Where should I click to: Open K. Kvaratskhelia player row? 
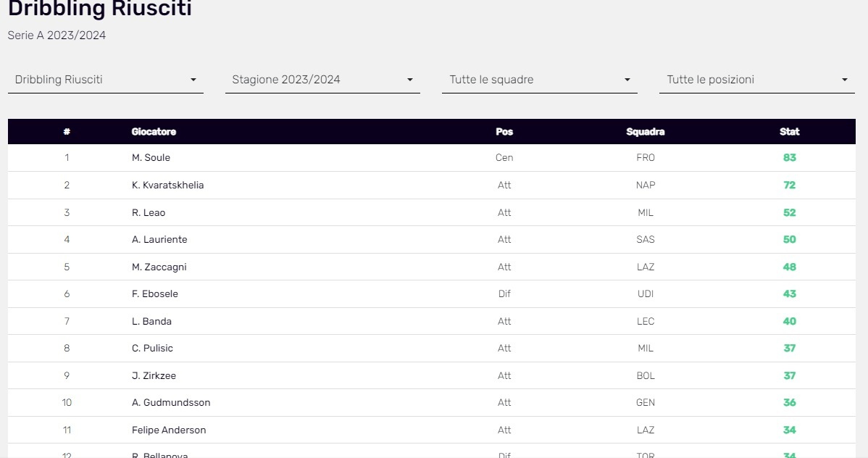click(167, 186)
